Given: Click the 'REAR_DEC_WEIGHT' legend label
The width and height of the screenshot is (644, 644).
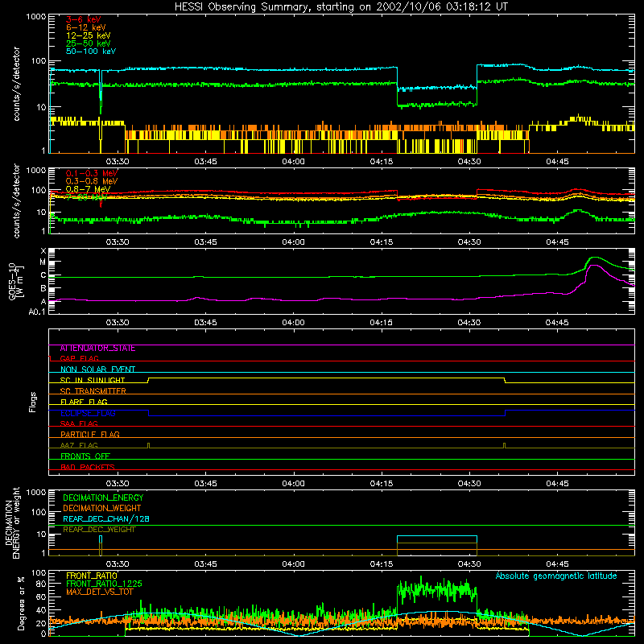Looking at the screenshot, I should click(99, 530).
